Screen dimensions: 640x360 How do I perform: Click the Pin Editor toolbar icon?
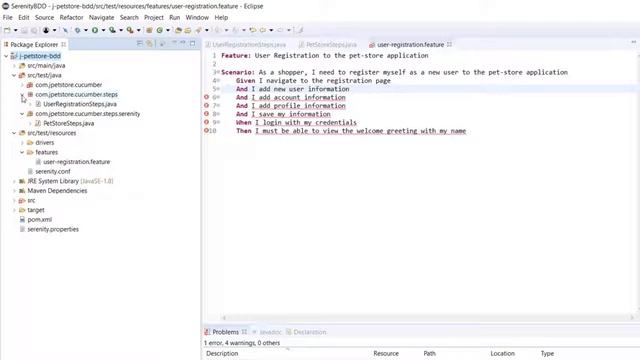point(300,30)
